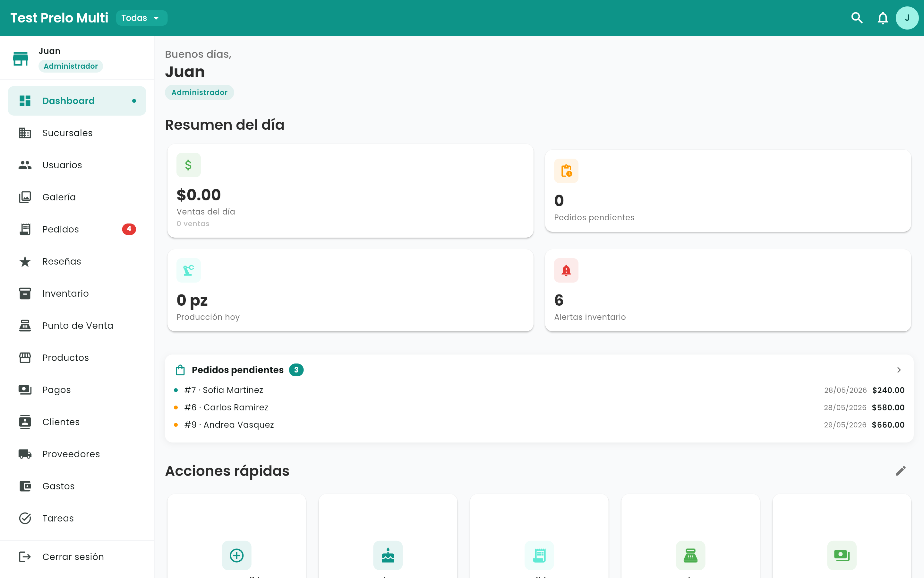Screen dimensions: 924x578
Task: Click the Gastos wallet icon
Action: click(x=25, y=486)
